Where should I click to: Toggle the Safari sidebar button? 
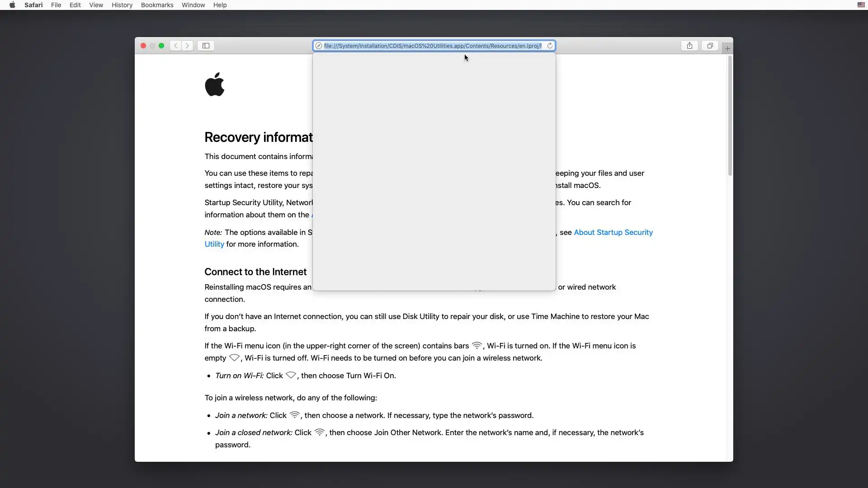pyautogui.click(x=206, y=46)
